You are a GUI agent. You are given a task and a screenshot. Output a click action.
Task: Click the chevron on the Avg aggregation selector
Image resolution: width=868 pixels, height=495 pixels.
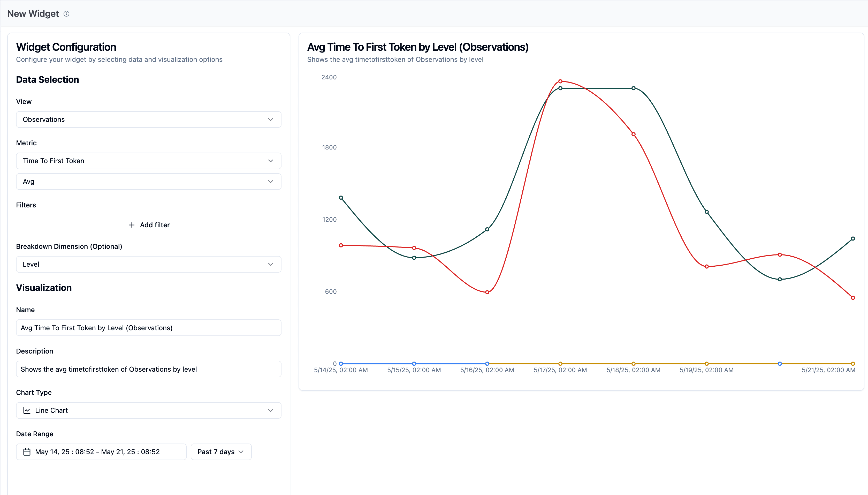pyautogui.click(x=270, y=181)
